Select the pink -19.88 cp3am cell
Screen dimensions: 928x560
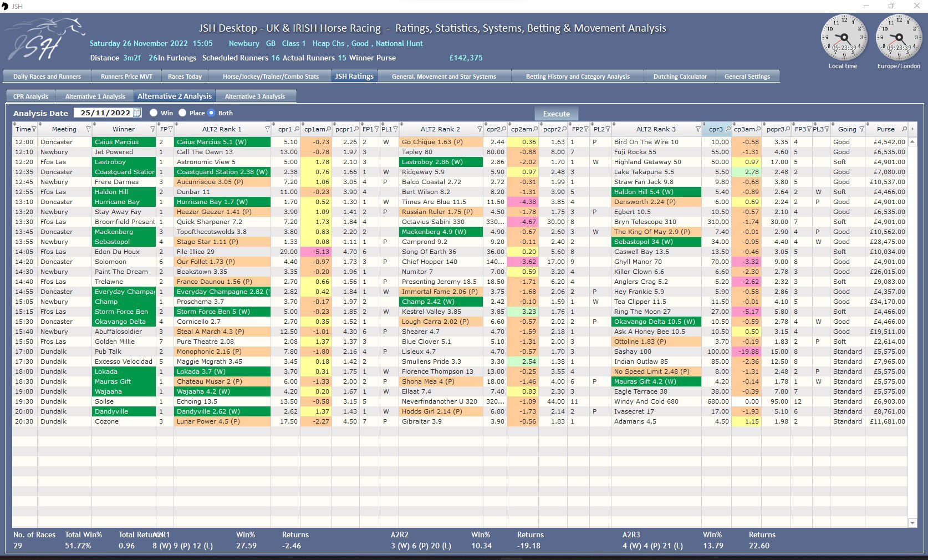point(746,352)
